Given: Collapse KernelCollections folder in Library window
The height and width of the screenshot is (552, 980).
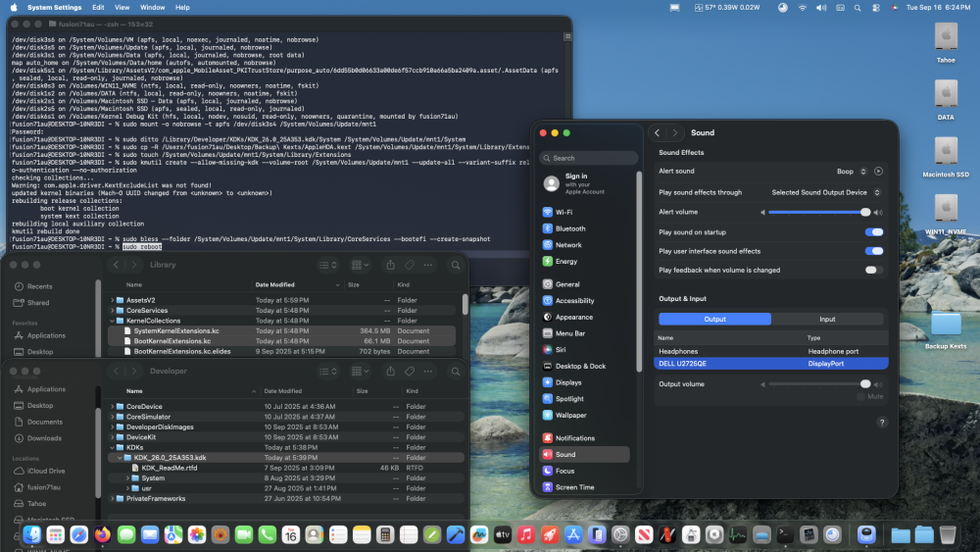Looking at the screenshot, I should 113,321.
